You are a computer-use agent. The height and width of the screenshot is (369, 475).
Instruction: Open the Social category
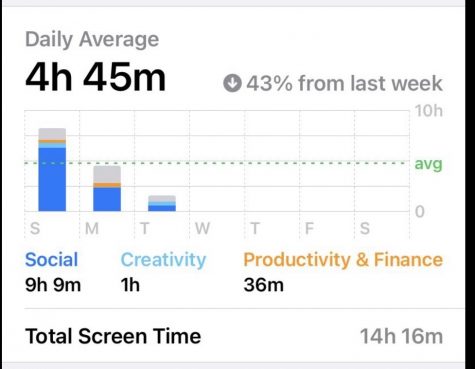52,260
